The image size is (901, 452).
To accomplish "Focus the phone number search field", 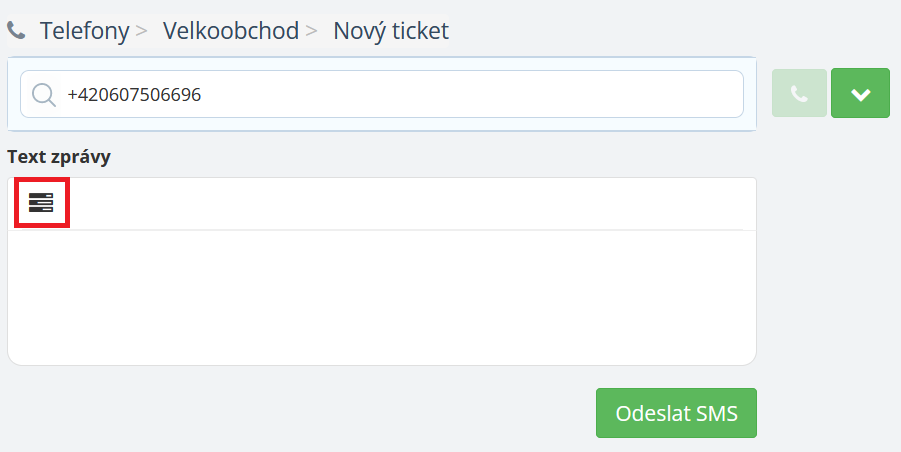I will coord(400,95).
